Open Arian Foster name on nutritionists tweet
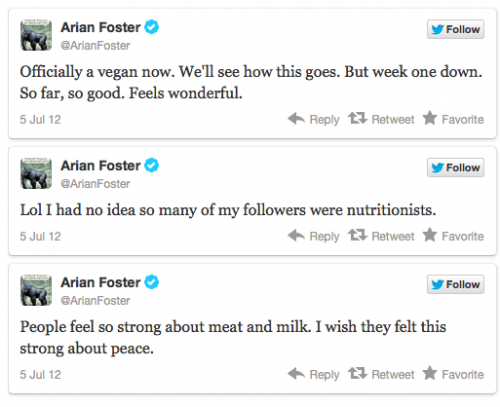The image size is (500, 407). tap(100, 166)
